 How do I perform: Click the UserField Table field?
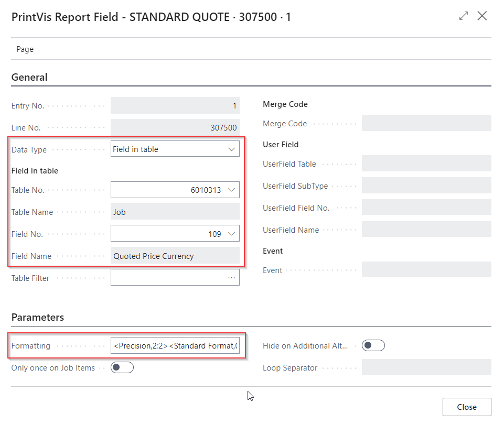click(426, 164)
